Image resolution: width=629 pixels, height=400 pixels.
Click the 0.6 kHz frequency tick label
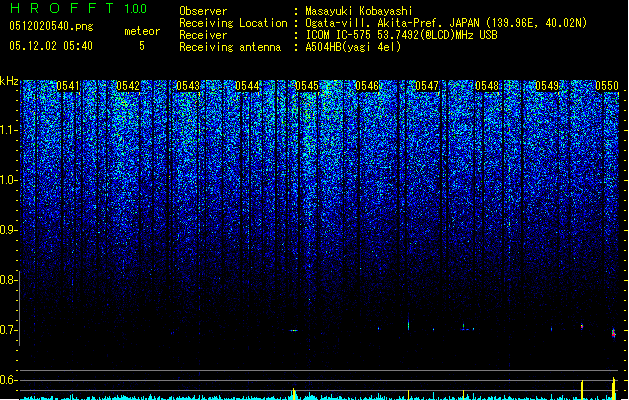pyautogui.click(x=8, y=380)
